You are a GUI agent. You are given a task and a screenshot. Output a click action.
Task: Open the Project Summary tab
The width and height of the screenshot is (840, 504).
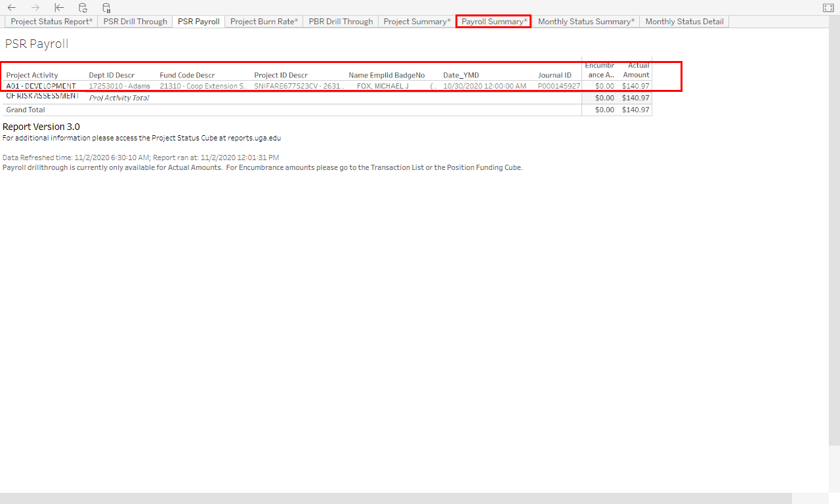(417, 22)
